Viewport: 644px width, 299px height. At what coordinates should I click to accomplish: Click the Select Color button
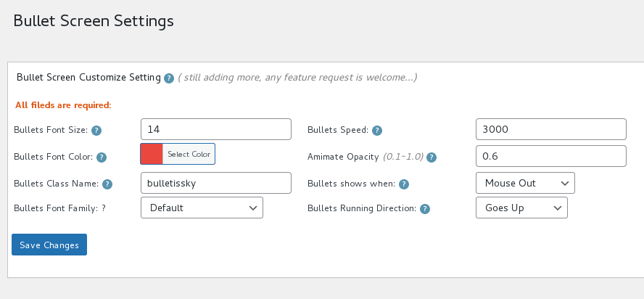(x=189, y=155)
